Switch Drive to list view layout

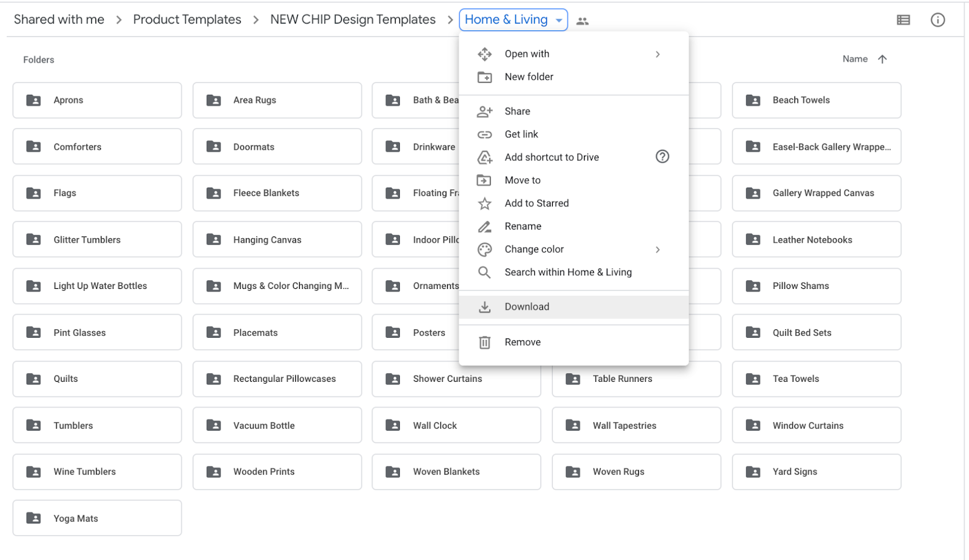(x=903, y=19)
